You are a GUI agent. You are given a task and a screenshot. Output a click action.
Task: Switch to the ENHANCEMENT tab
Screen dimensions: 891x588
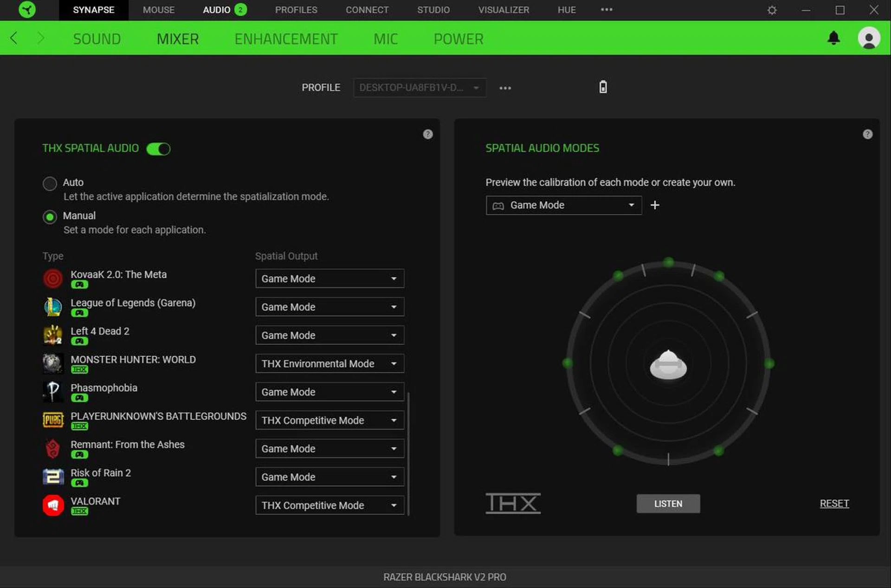[x=286, y=39]
